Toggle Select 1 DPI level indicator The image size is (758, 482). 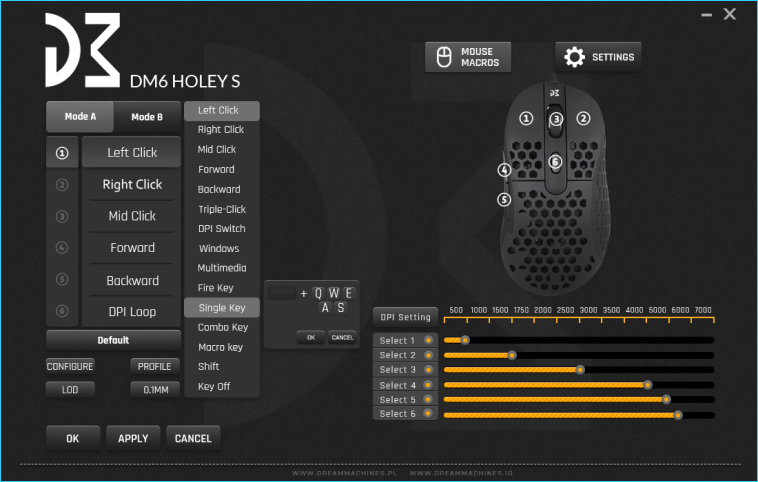coord(428,340)
